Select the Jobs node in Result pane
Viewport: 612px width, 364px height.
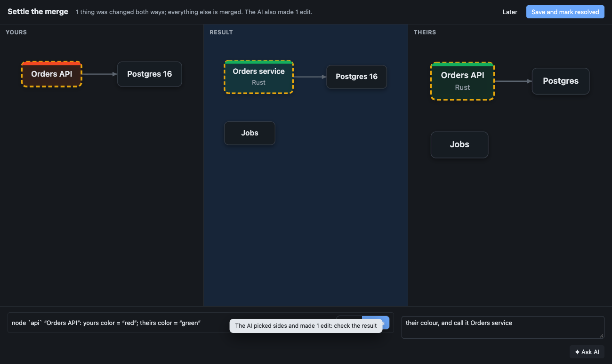click(250, 133)
